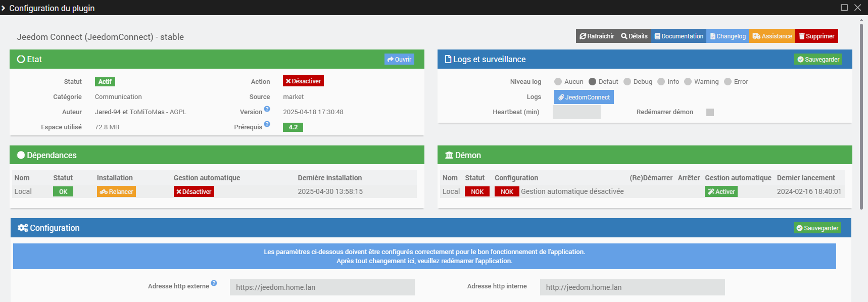This screenshot has height=302, width=868.
Task: Click the Gestion automatique désactivée text
Action: 572,191
